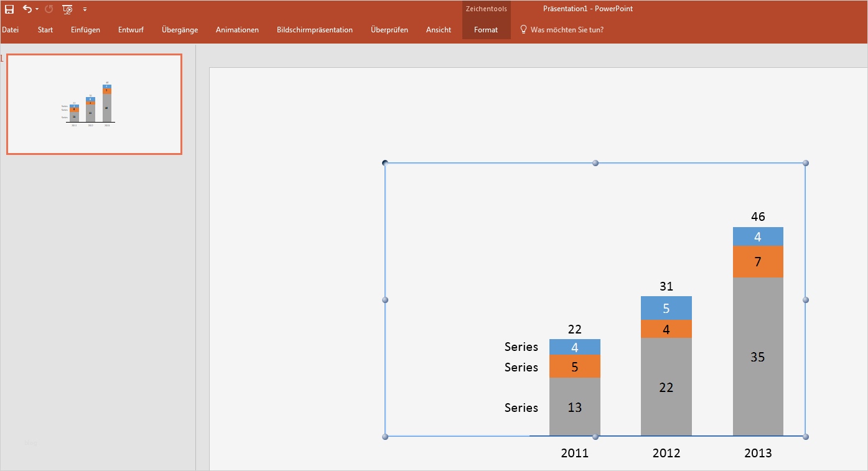868x471 pixels.
Task: Open the Überprüfen tab
Action: click(x=390, y=30)
